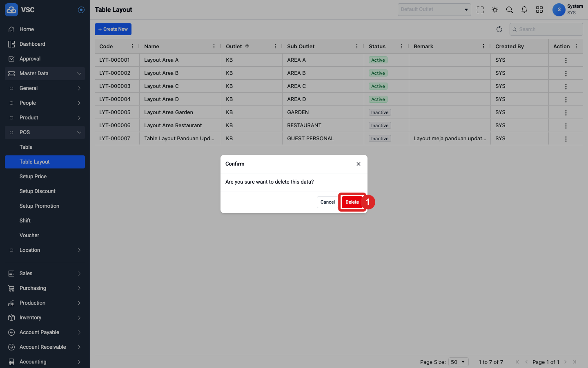Open the Page Size 50 dropdown

[458, 362]
